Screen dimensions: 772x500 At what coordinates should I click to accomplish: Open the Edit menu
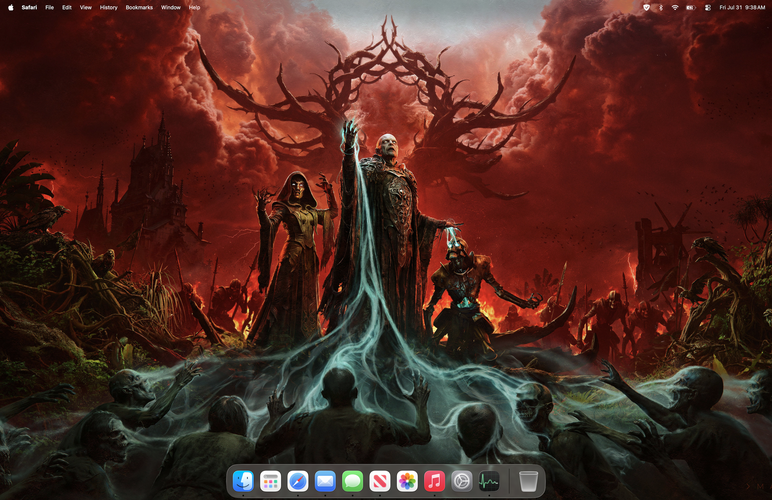67,7
